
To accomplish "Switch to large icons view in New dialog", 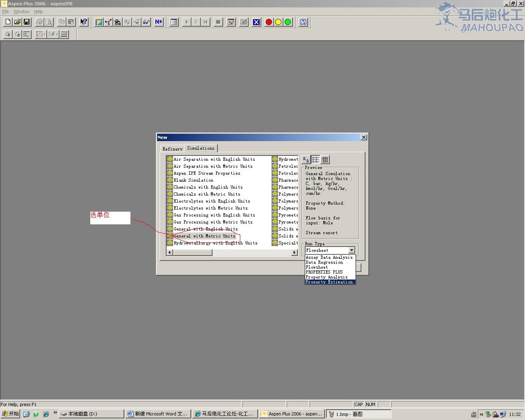I will tap(306, 160).
